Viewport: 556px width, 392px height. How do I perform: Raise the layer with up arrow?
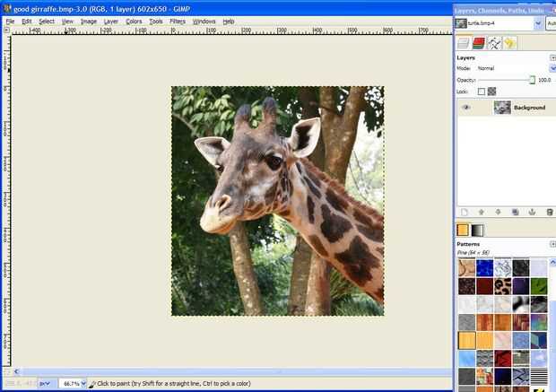pyautogui.click(x=482, y=212)
